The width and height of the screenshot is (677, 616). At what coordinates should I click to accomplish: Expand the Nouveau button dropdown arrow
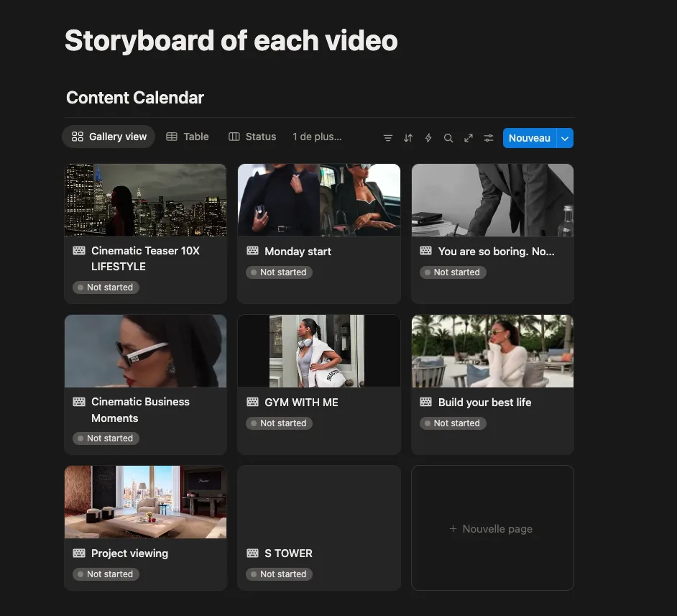click(565, 138)
